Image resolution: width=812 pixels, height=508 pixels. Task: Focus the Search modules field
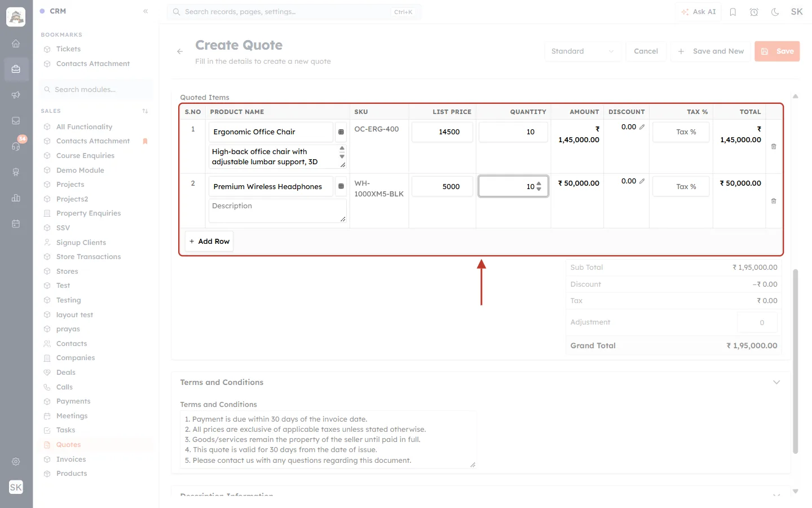coord(96,90)
